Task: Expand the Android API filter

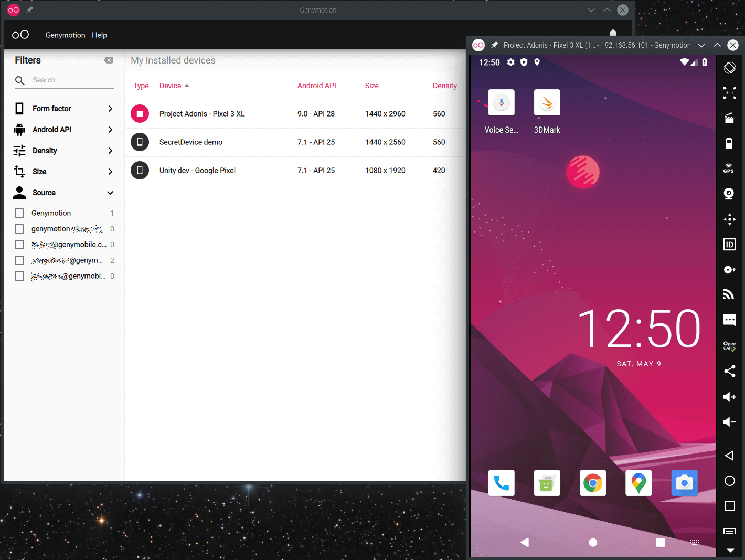Action: click(110, 130)
